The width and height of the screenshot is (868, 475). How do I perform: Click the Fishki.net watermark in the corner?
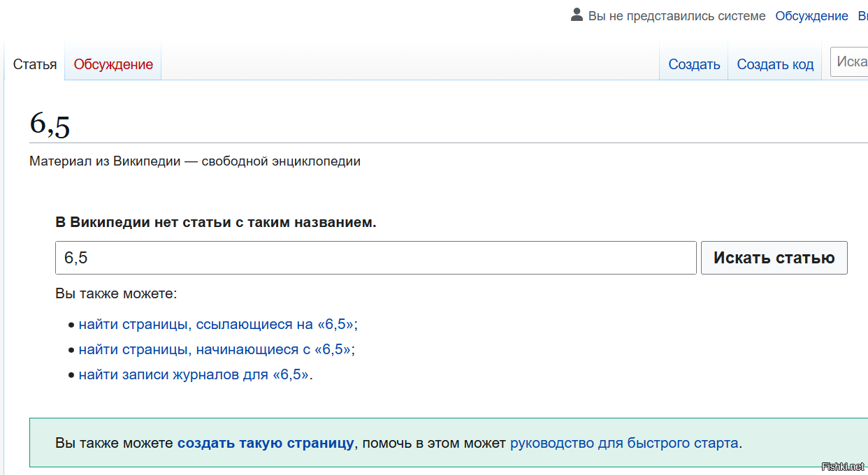pos(843,467)
